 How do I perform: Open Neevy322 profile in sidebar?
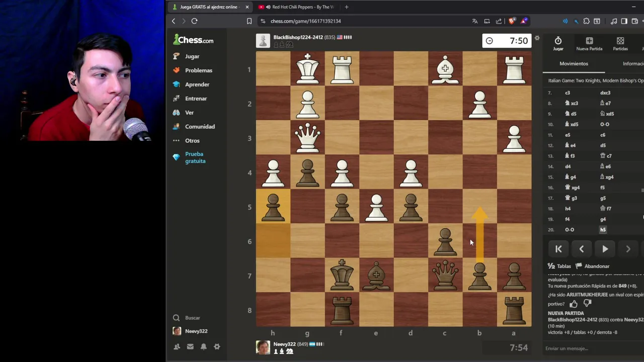(x=190, y=331)
